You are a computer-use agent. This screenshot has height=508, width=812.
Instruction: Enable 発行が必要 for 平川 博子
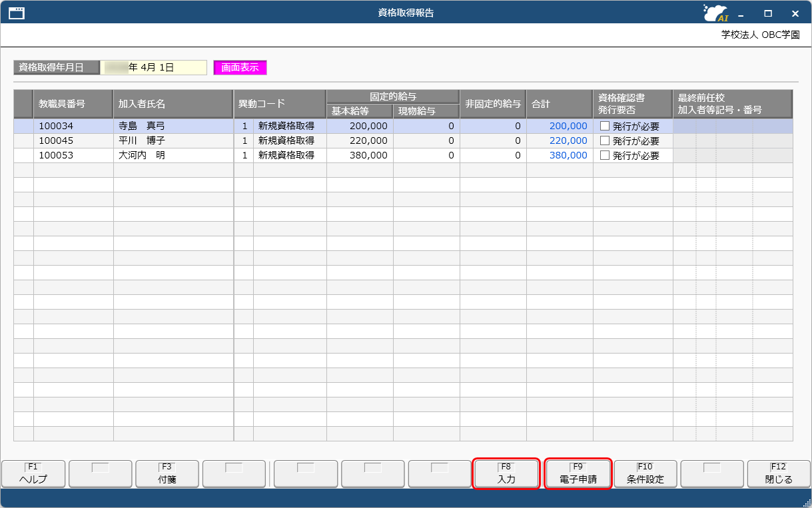click(x=605, y=140)
